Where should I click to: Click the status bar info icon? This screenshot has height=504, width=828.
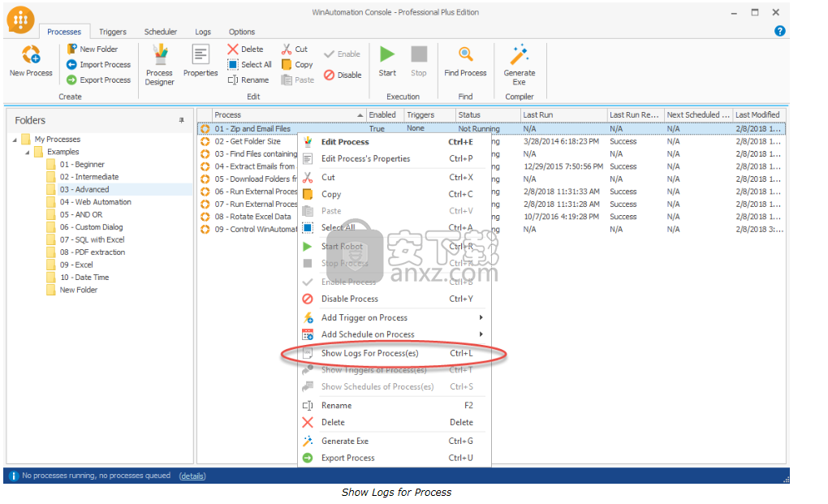point(13,476)
